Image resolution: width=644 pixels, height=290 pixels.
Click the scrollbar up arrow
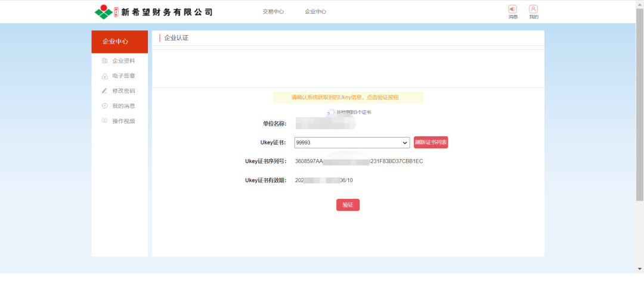click(x=640, y=4)
